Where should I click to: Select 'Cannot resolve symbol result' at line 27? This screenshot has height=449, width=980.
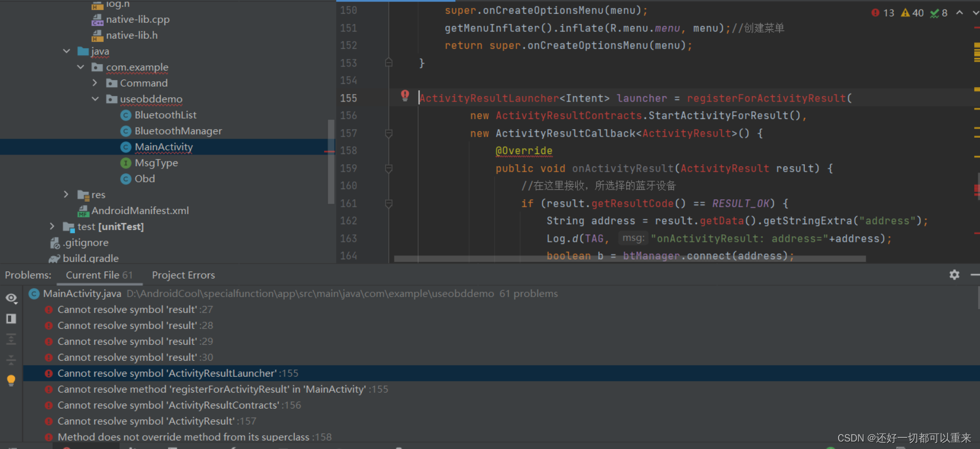point(501,310)
